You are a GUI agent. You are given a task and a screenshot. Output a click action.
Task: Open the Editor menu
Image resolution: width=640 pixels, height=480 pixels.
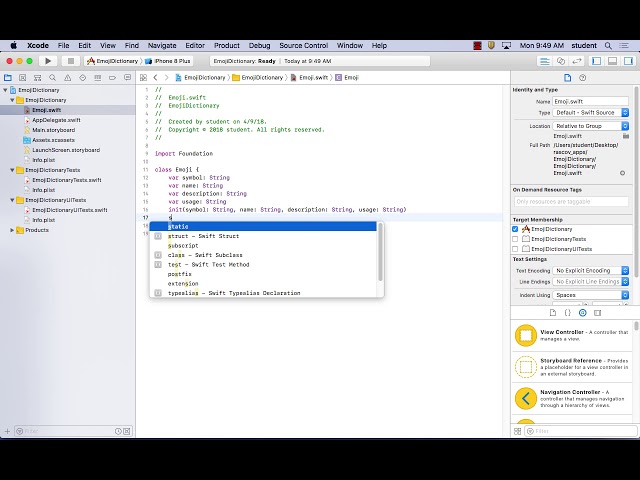195,45
